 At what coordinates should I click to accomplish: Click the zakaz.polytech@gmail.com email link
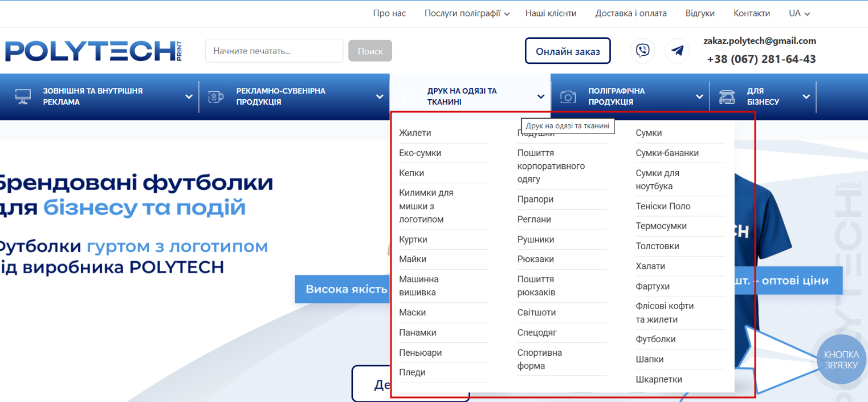[x=760, y=40]
